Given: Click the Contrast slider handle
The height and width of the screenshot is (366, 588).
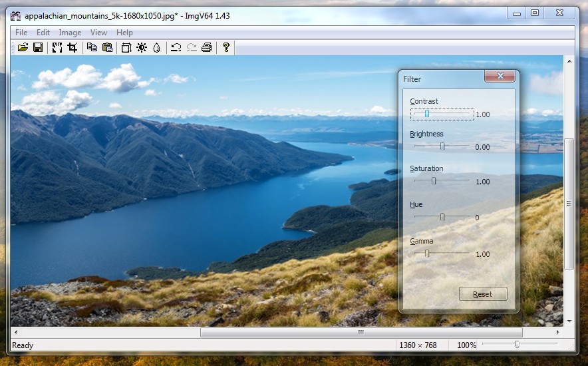Looking at the screenshot, I should pyautogui.click(x=427, y=114).
